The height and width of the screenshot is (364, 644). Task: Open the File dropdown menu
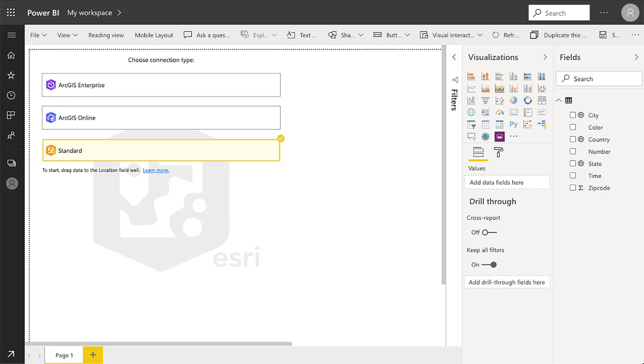[38, 35]
